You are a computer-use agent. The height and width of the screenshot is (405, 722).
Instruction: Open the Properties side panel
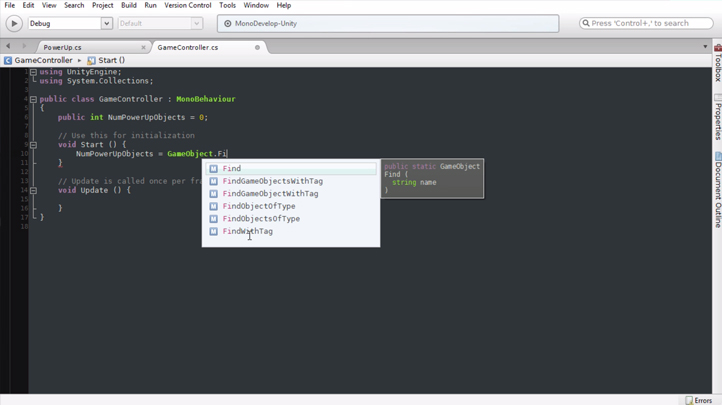pos(717,117)
